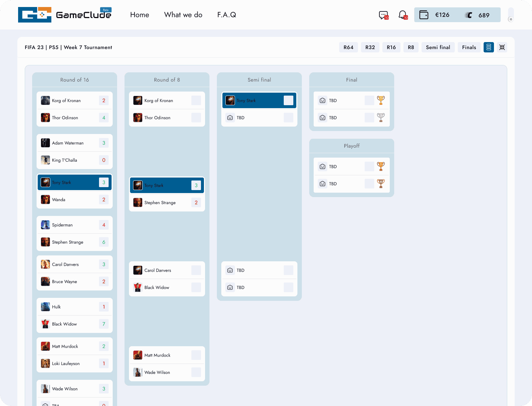Click the third-place trophy in Playoff
This screenshot has height=406, width=532.
381,166
